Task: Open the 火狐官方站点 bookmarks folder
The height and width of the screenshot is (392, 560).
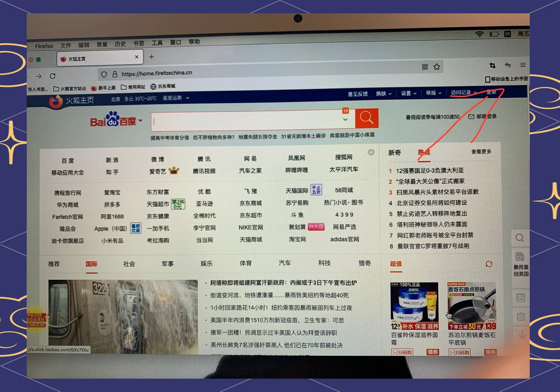Action: coord(70,88)
